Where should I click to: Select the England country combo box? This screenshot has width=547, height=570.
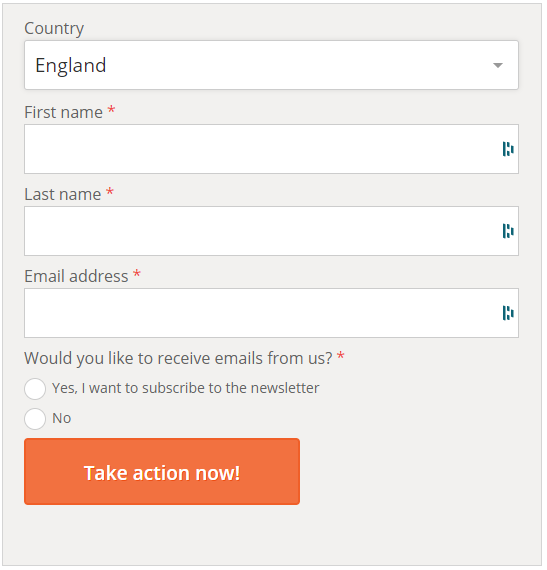click(271, 65)
